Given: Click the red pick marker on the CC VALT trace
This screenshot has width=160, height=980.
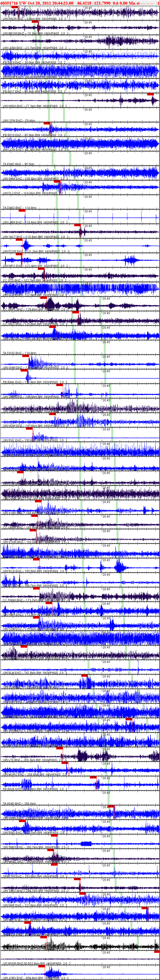Looking at the screenshot, I should point(75,312).
